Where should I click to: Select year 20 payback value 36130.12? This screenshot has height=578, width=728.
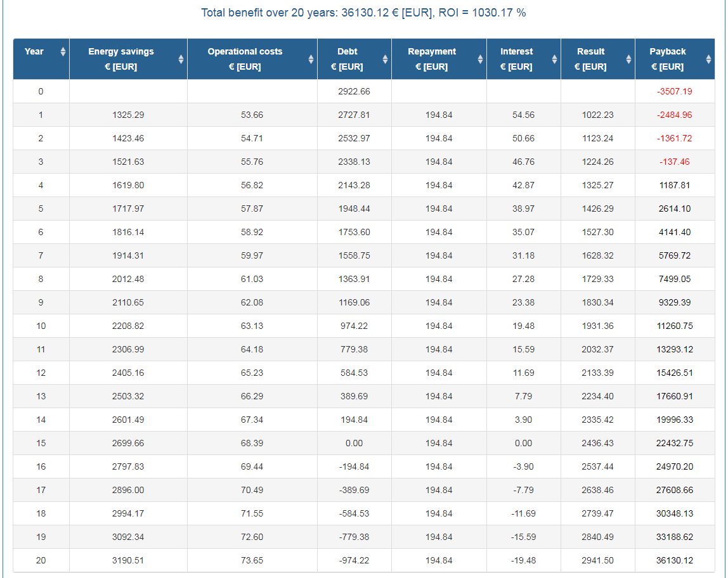tap(674, 560)
